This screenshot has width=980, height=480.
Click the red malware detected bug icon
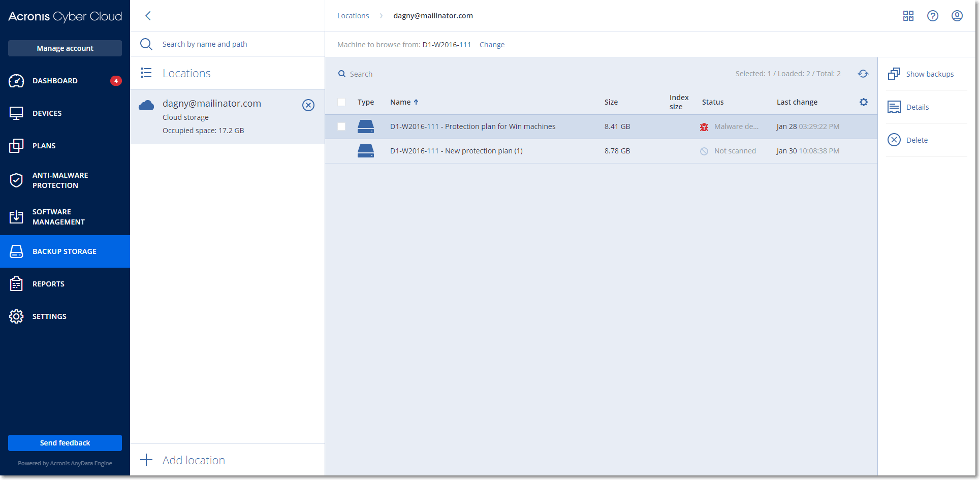coord(704,127)
